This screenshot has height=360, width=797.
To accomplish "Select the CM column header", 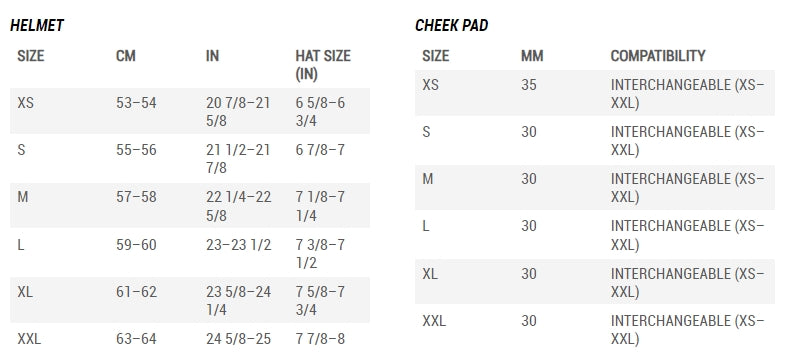I will (x=126, y=55).
